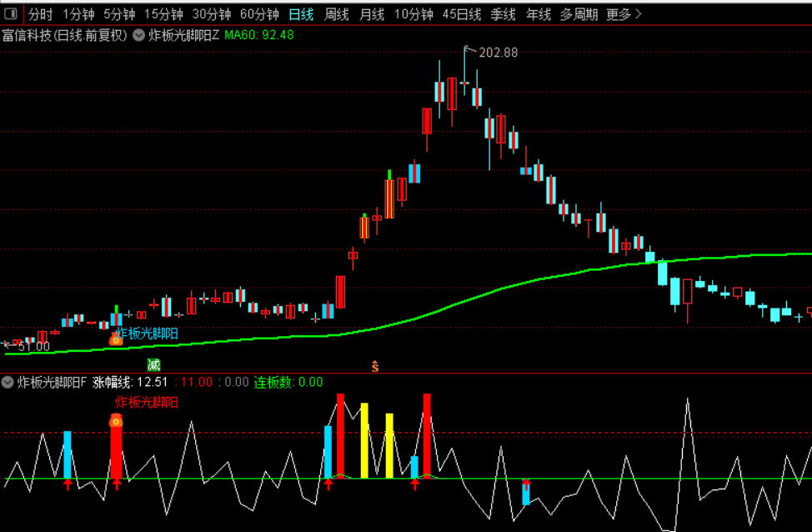
Task: Click the MA60 value label
Action: tap(259, 35)
